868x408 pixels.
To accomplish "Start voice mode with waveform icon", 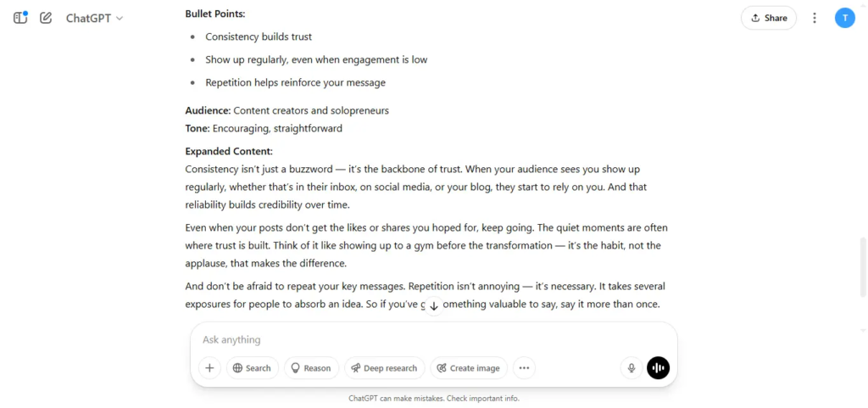I will coord(658,368).
